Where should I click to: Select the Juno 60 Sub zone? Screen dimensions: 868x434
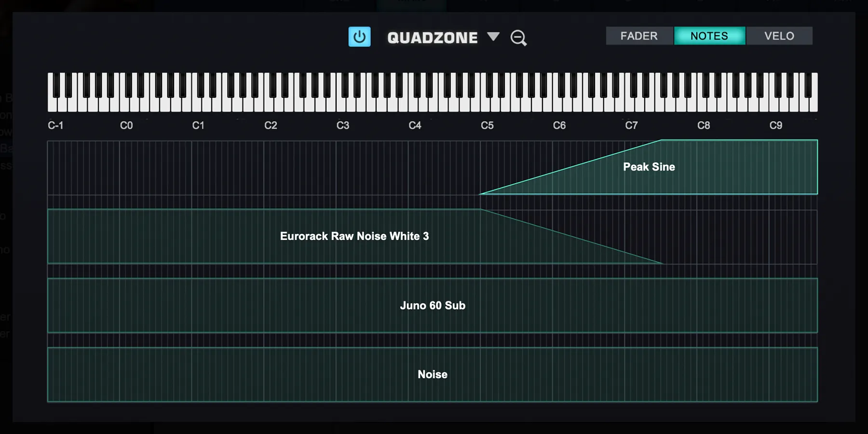(x=432, y=306)
